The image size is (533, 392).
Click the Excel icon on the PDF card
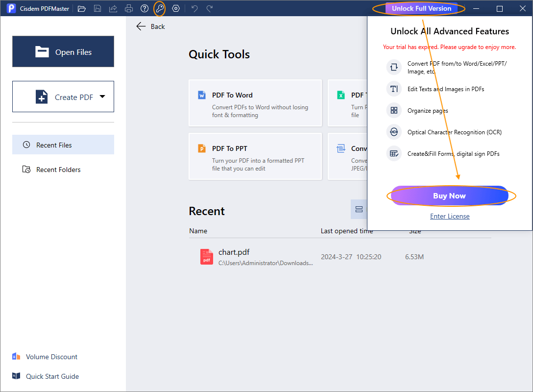tap(341, 95)
